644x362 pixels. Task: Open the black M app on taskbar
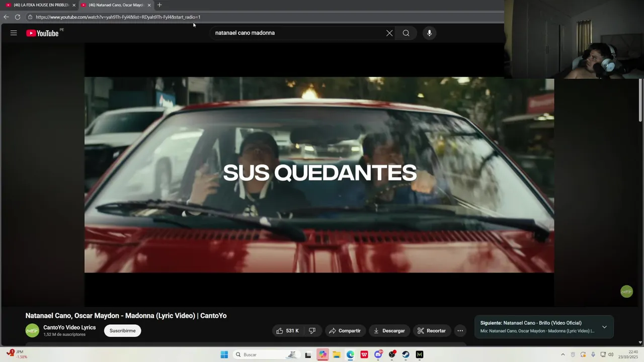coord(420,354)
